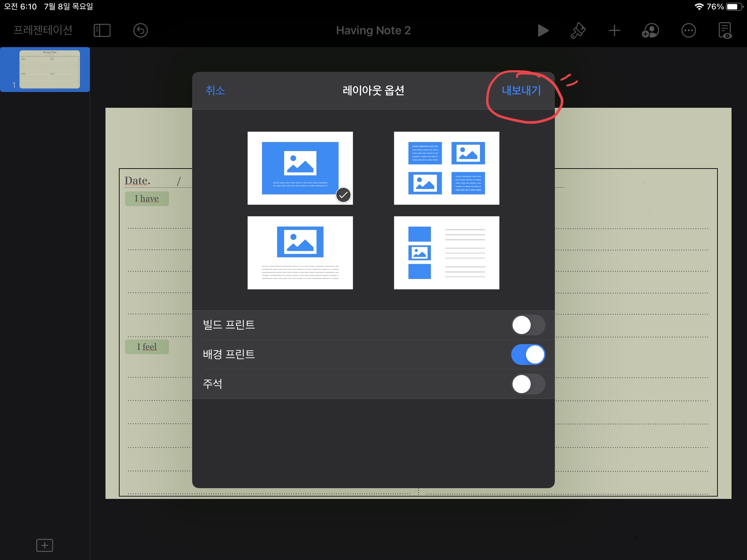747x560 pixels.
Task: Toggle the slide navigator sidebar icon
Action: coord(102,30)
